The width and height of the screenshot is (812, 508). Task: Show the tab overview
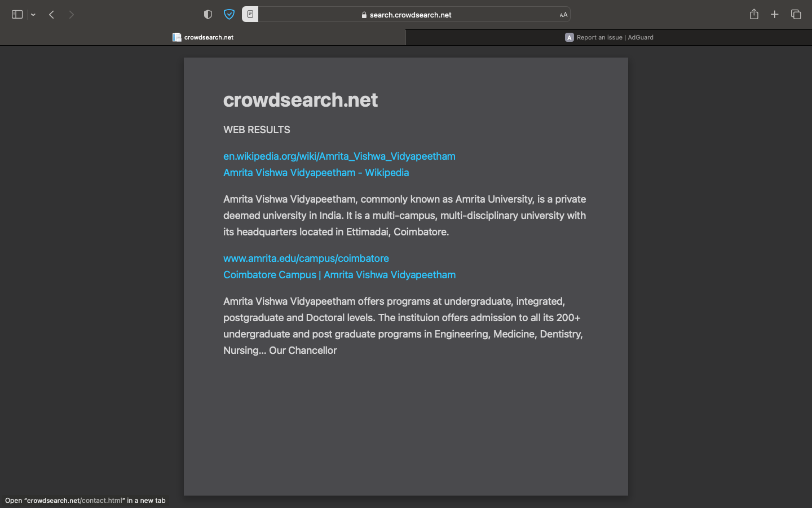coord(796,14)
